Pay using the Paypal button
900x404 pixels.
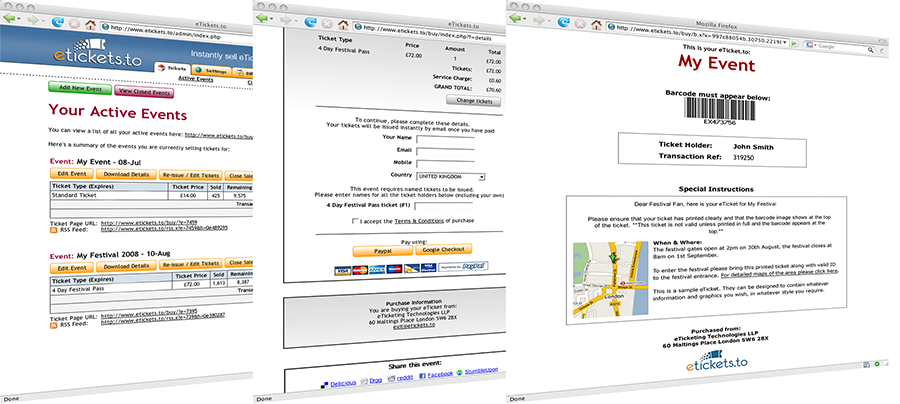(382, 251)
